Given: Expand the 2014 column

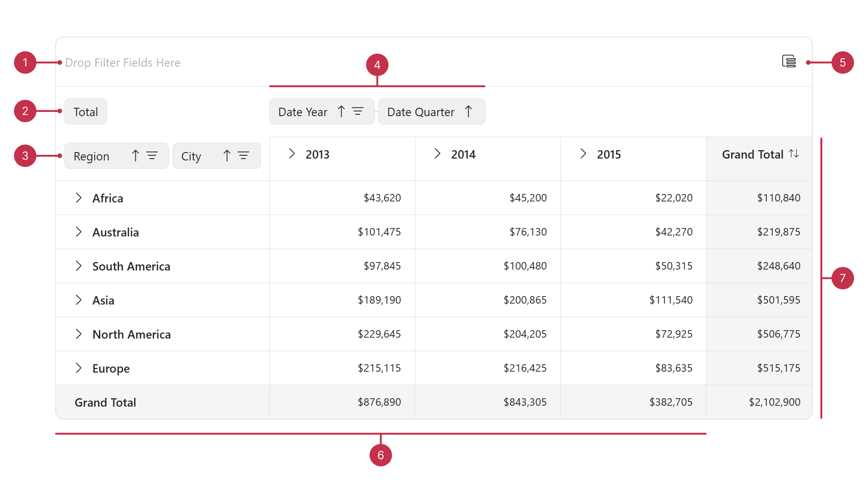Looking at the screenshot, I should (x=437, y=154).
